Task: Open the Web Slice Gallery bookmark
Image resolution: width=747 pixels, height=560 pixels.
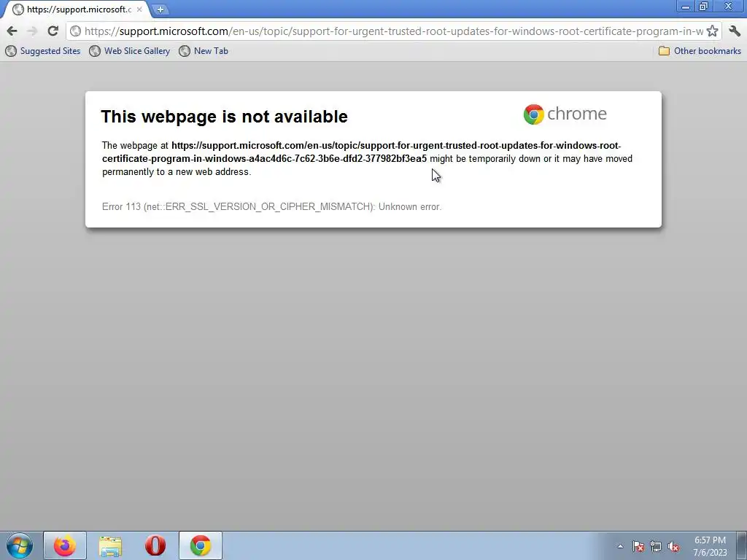Action: pyautogui.click(x=130, y=51)
